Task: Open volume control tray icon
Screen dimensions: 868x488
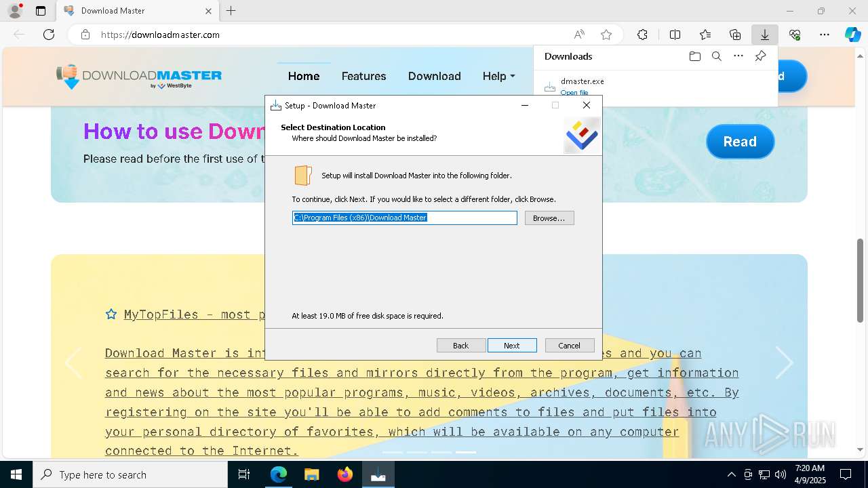Action: point(781,474)
